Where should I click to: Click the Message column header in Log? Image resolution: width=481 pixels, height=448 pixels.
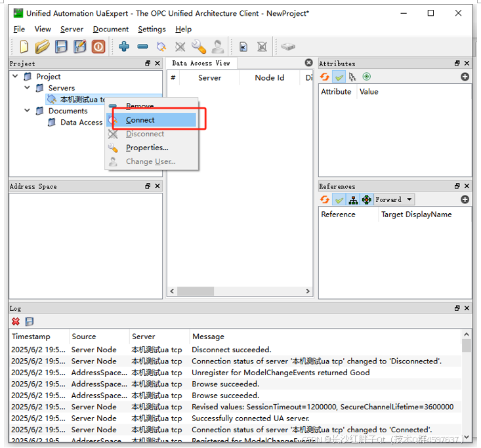325,336
